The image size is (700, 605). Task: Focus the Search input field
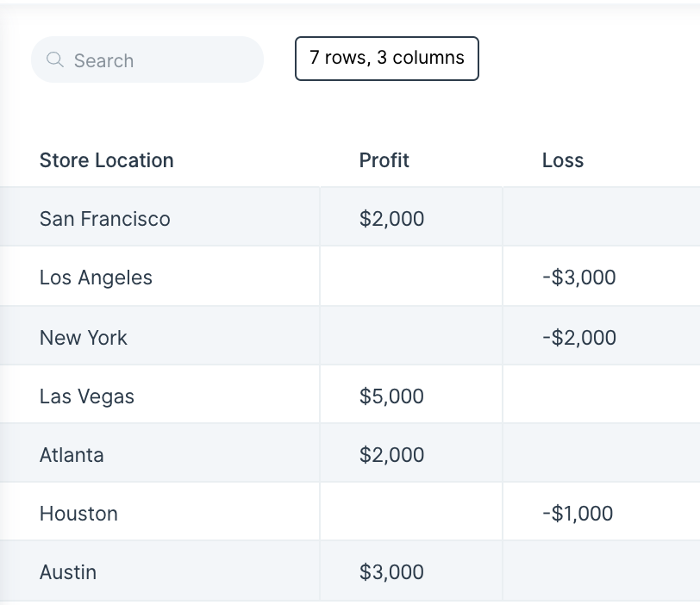[147, 59]
